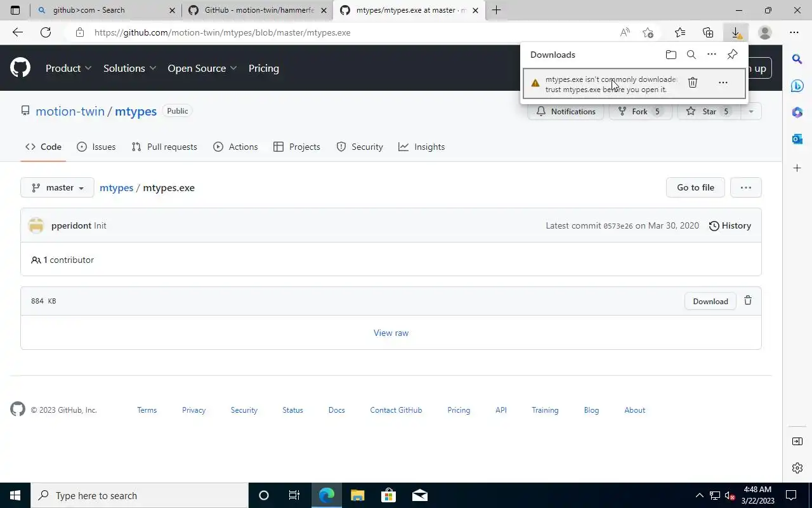Open the browser profile avatar

pyautogui.click(x=765, y=32)
